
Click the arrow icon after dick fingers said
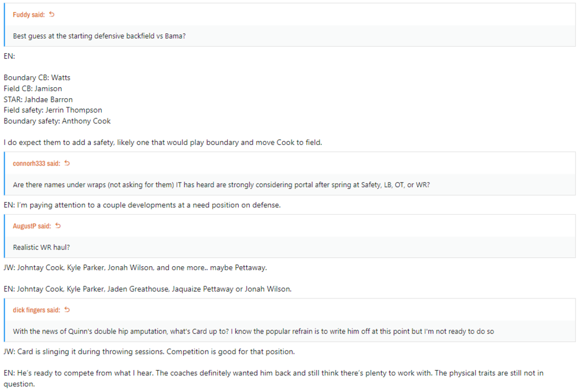(67, 310)
